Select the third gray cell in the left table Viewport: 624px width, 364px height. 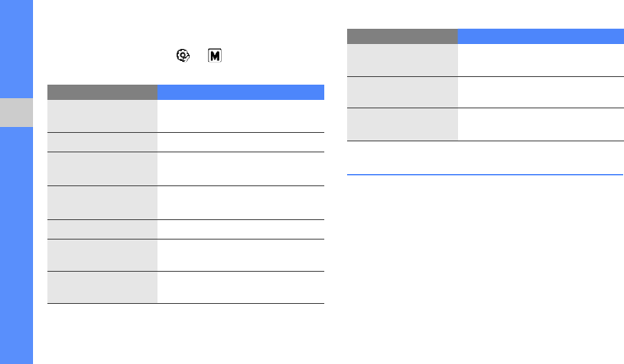(102, 168)
